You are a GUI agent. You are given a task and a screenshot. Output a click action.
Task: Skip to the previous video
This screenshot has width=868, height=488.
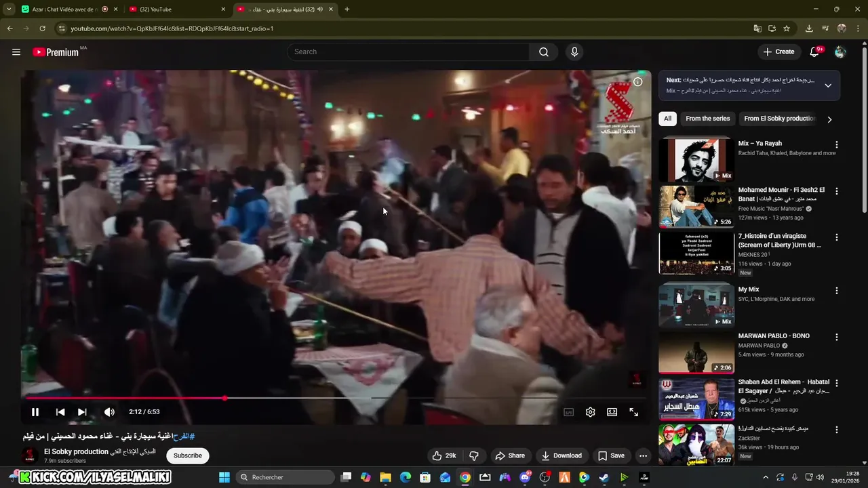tap(60, 412)
